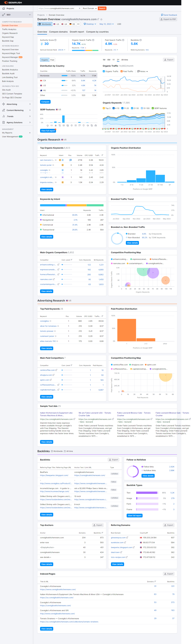Star the domain as favorite
191x644 pixels.
[101, 19]
